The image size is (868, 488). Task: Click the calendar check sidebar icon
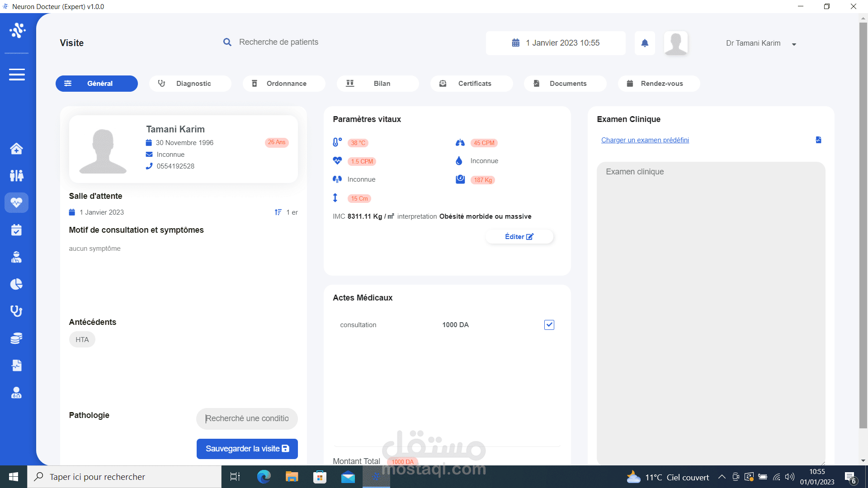coord(17,230)
